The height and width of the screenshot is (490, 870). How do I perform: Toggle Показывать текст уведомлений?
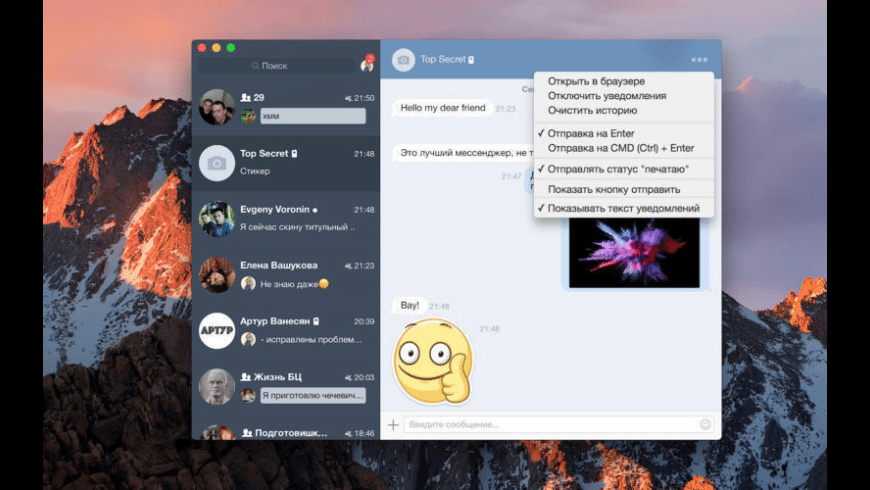pyautogui.click(x=624, y=208)
